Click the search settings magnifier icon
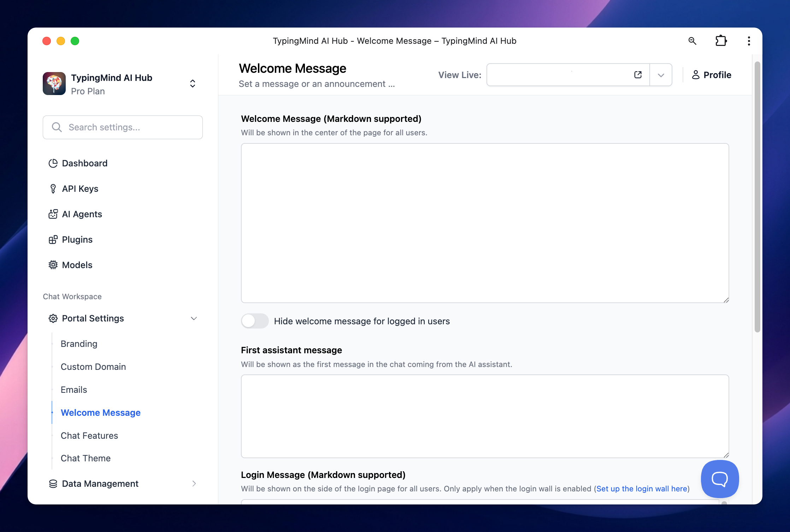This screenshot has height=532, width=790. pyautogui.click(x=57, y=127)
